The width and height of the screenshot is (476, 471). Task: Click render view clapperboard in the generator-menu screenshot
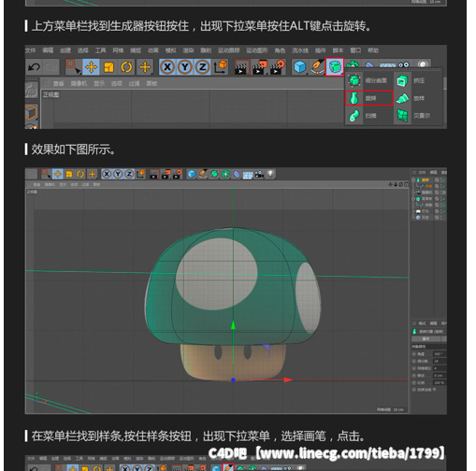[242, 67]
